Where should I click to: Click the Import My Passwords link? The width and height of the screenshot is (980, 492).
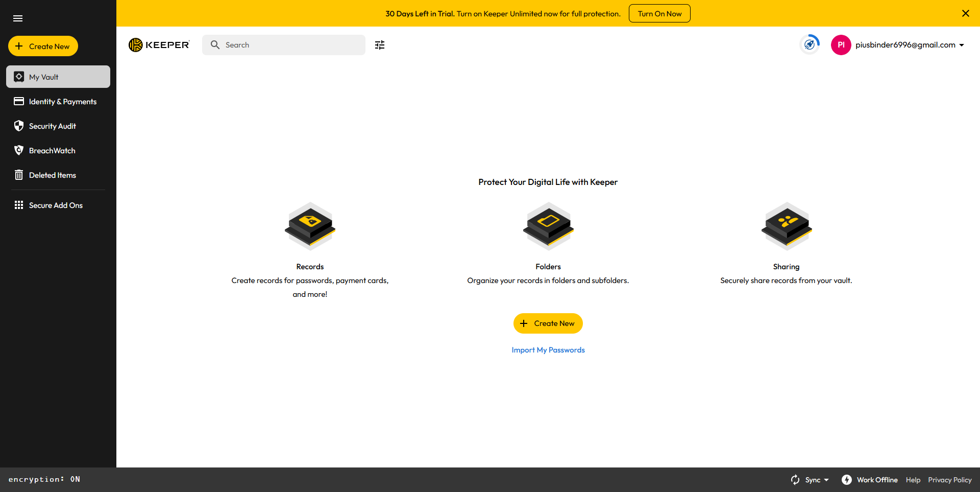click(548, 350)
